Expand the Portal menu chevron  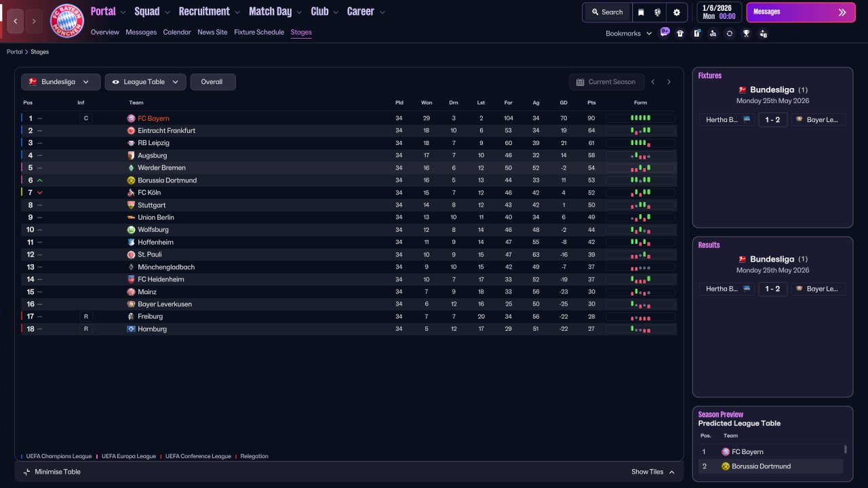(x=123, y=12)
